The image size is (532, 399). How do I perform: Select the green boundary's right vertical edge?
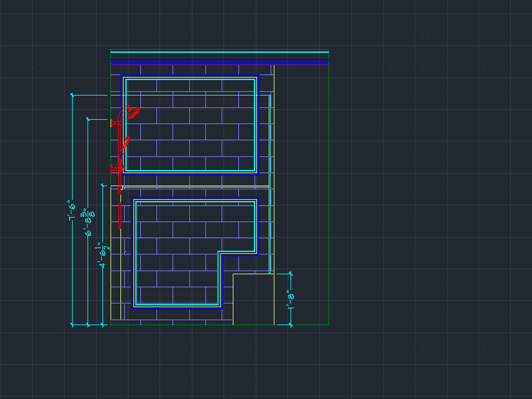point(328,186)
